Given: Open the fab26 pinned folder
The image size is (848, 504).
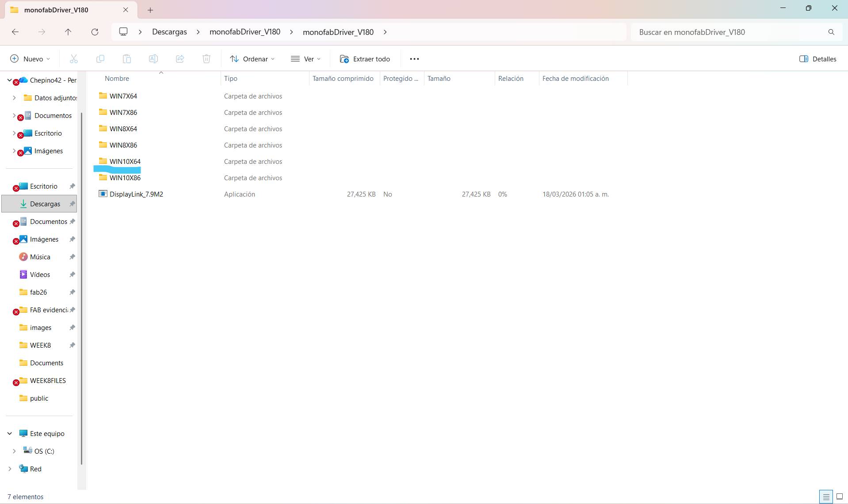Looking at the screenshot, I should click(38, 292).
